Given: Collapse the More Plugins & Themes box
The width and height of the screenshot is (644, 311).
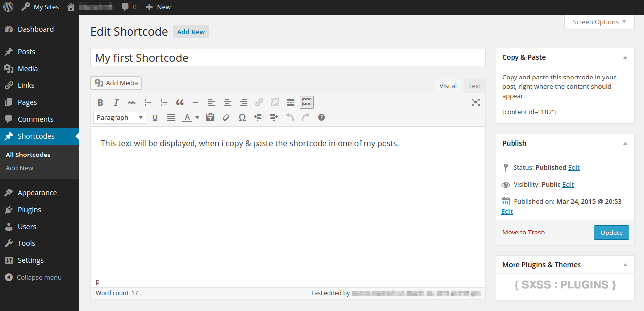Looking at the screenshot, I should [x=625, y=265].
